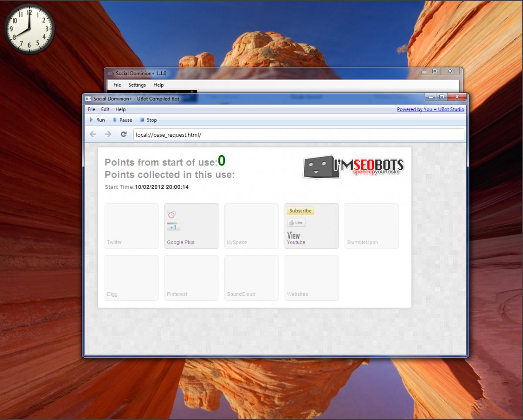This screenshot has width=523, height=420.
Task: Open the Edit menu
Action: (105, 109)
